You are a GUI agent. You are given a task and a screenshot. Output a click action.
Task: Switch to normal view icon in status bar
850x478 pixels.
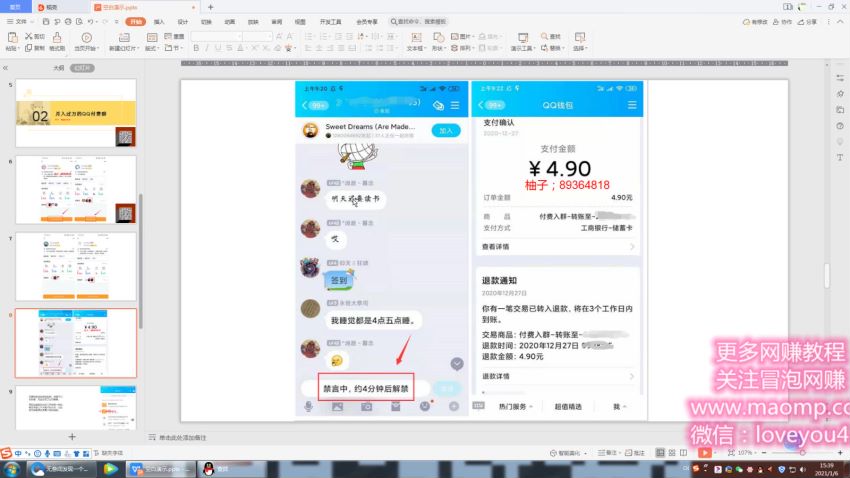(x=660, y=453)
